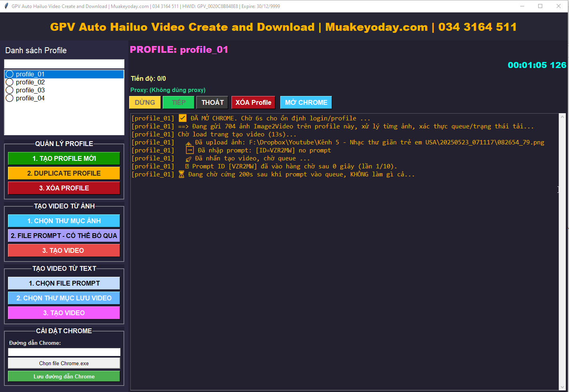Click the Danh sách Profile heading
Viewport: 569px width, 392px height.
[36, 50]
